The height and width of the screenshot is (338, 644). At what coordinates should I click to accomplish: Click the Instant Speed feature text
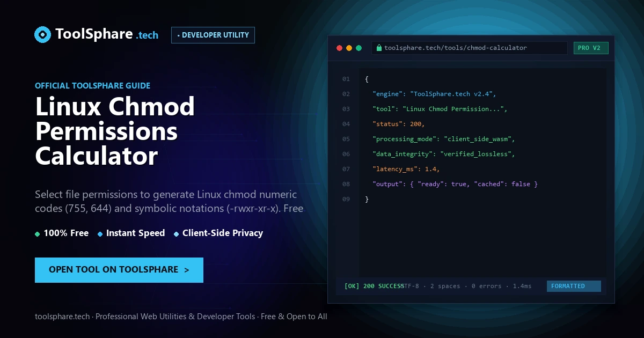coord(135,233)
